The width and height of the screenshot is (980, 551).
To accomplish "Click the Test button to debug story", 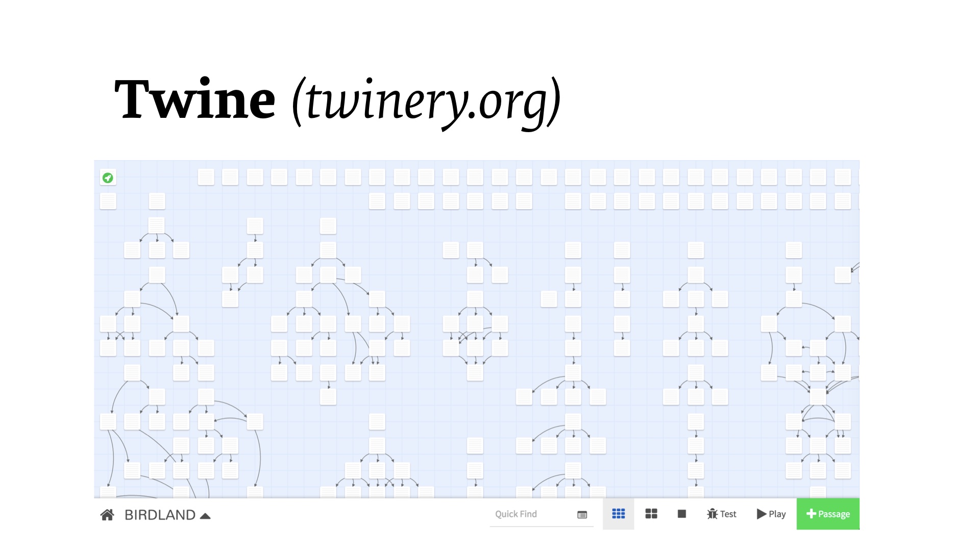I will point(721,514).
